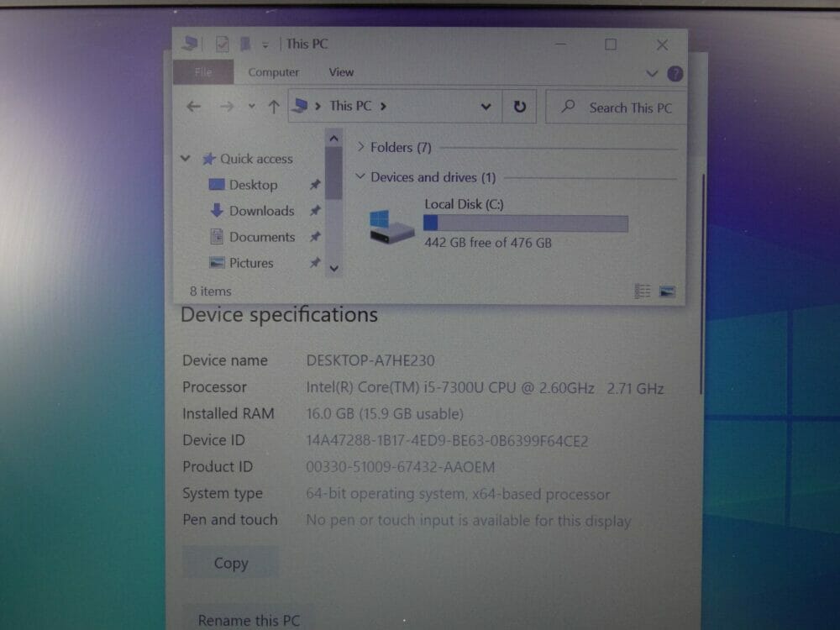Switch to Details view layout icon
Screen dimensions: 840x630
click(x=643, y=291)
